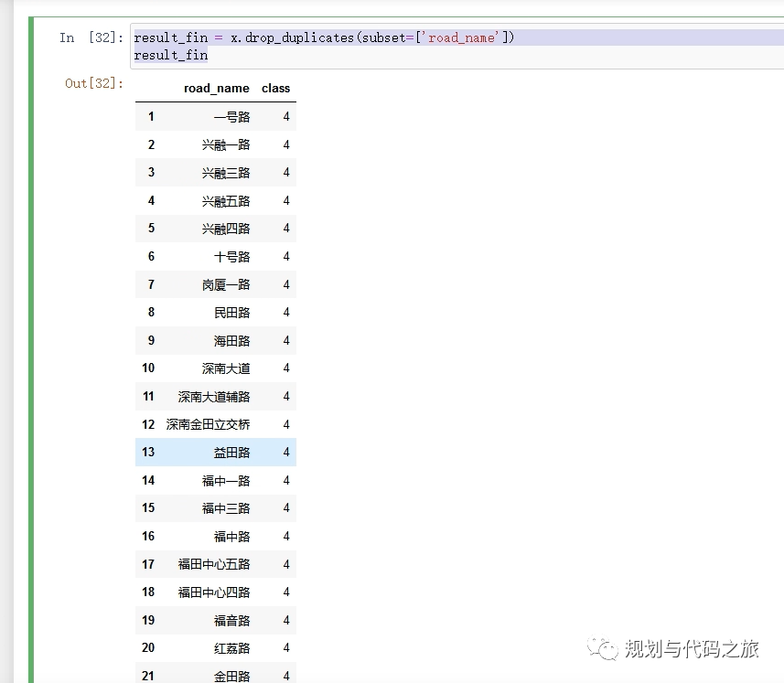784x683 pixels.
Task: Select the road name cell 福中路 in row 16
Action: (231, 536)
